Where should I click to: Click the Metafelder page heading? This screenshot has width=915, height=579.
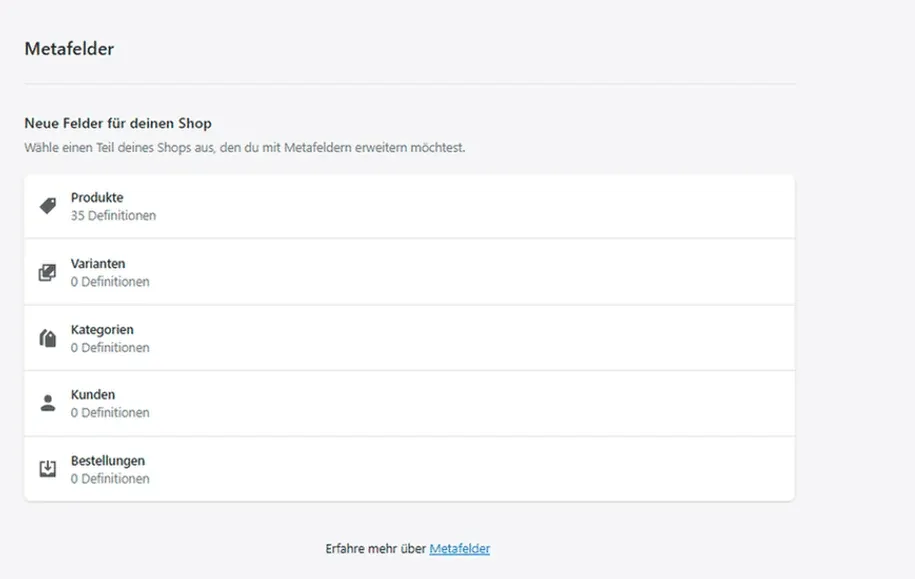[x=69, y=48]
